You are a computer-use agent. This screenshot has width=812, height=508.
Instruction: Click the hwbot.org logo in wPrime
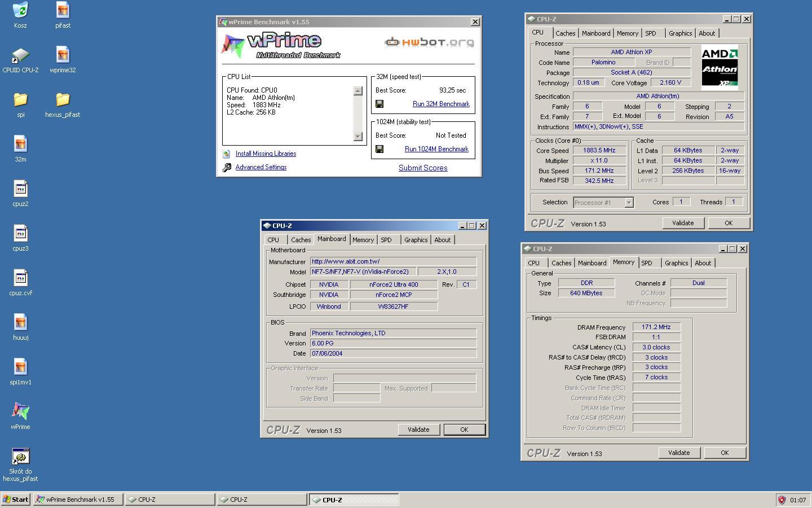coord(429,42)
